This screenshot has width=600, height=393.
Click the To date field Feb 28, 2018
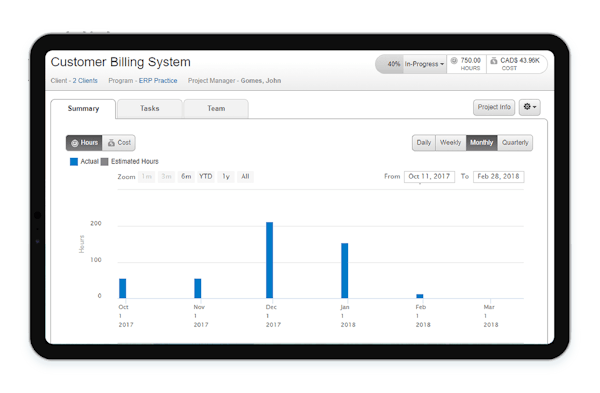[x=499, y=177]
